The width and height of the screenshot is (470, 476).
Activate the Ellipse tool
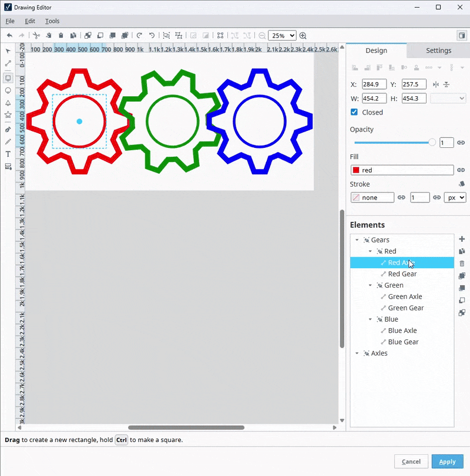(8, 91)
